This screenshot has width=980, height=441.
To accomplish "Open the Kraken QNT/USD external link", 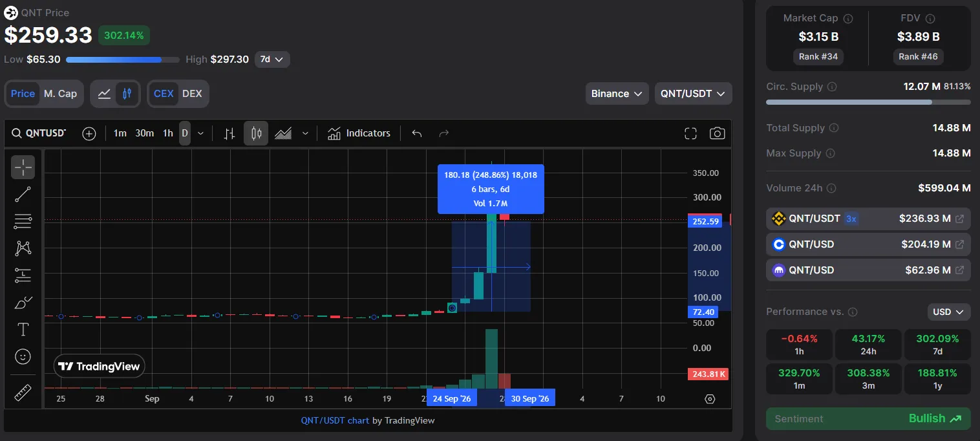I will 959,270.
